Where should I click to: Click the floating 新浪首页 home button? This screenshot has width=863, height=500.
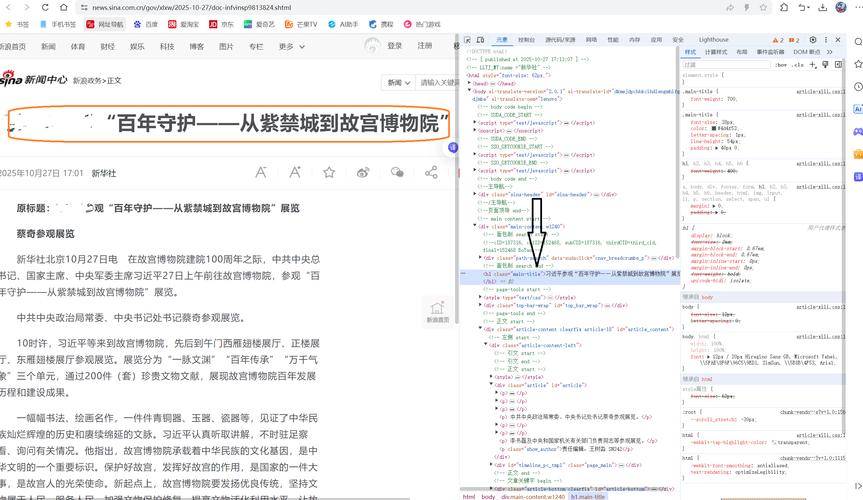(438, 312)
